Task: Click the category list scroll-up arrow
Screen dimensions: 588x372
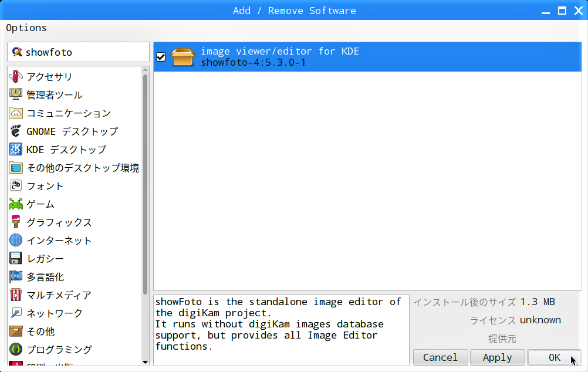Action: [x=145, y=70]
